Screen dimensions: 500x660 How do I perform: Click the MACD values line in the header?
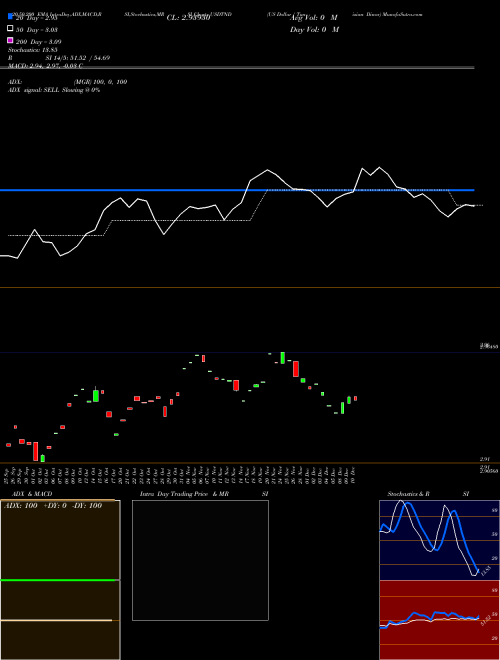click(45, 66)
